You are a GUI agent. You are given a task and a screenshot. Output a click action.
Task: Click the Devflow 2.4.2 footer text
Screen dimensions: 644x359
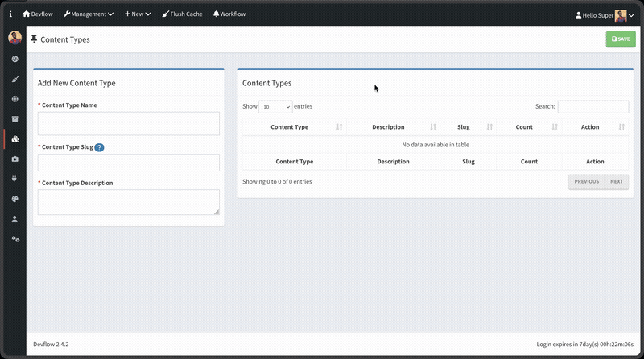[x=51, y=345]
